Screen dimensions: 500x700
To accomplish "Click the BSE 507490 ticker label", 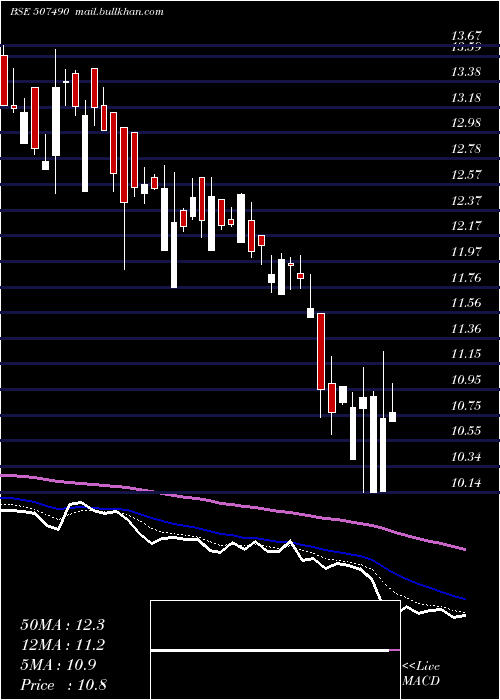I will coord(40,11).
